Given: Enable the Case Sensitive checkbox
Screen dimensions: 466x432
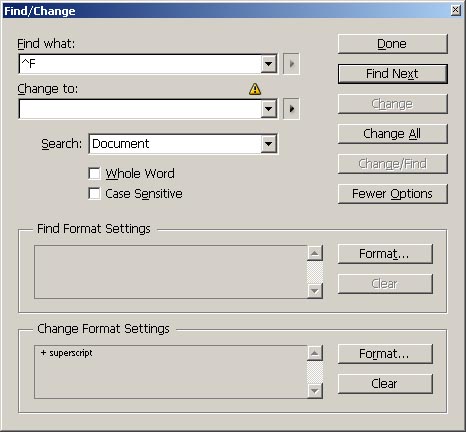Looking at the screenshot, I should click(x=94, y=193).
